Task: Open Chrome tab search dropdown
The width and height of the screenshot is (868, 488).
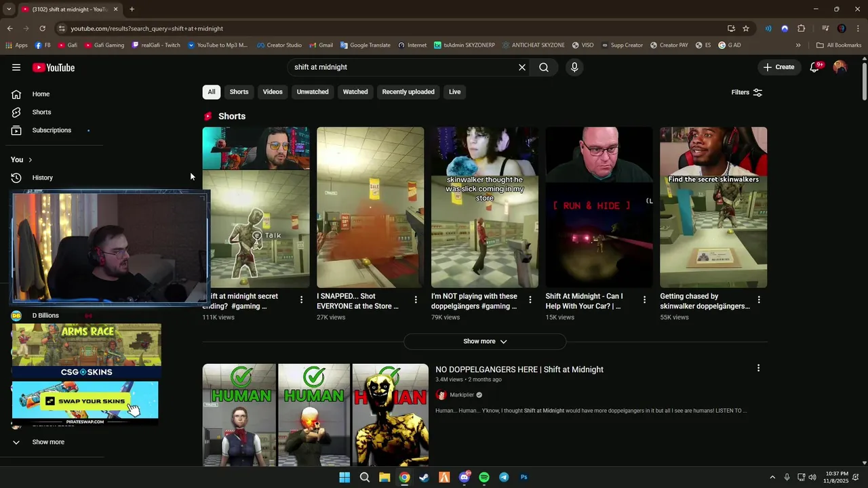Action: (9, 9)
